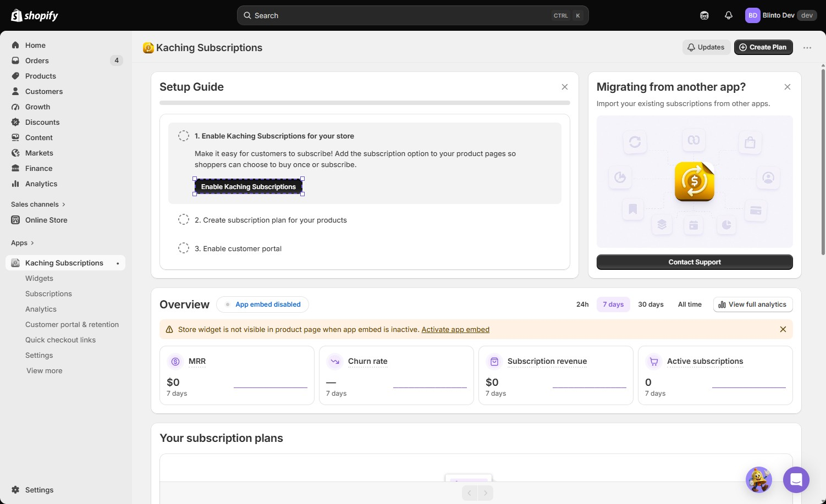Click the Finance bank icon
The height and width of the screenshot is (504, 826).
pyautogui.click(x=15, y=168)
